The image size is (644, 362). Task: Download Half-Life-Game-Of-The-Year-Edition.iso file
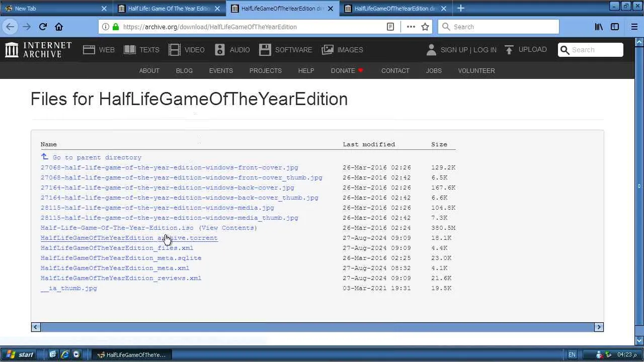(x=117, y=228)
